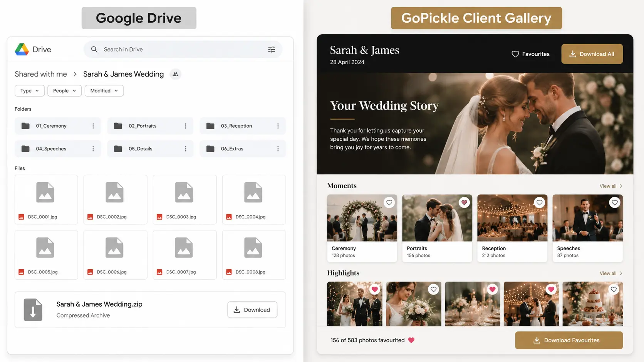The height and width of the screenshot is (362, 644).
Task: Click the folder icon of 03_Reception
Action: (x=210, y=126)
